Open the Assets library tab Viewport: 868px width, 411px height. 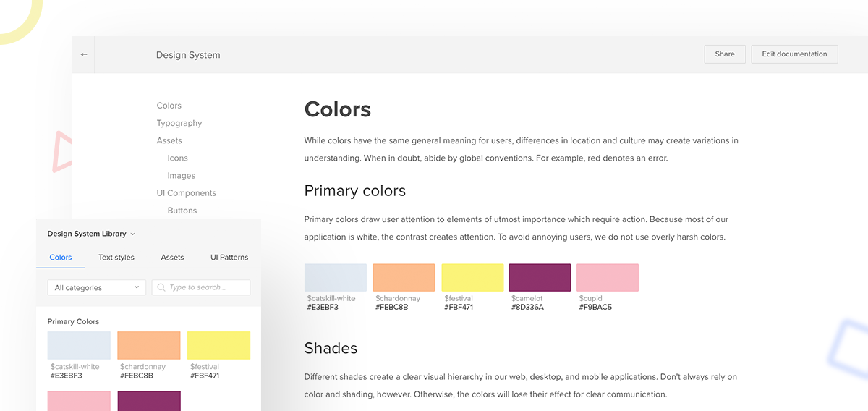[x=172, y=257]
